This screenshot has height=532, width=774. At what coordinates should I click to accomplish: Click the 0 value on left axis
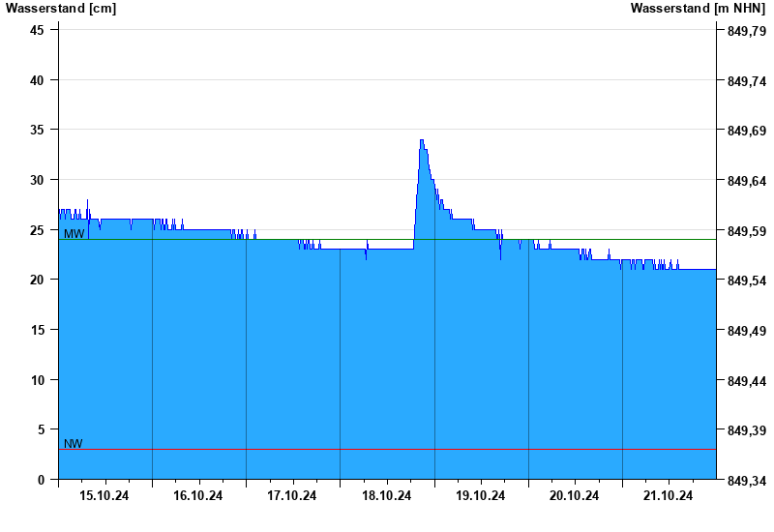point(41,480)
